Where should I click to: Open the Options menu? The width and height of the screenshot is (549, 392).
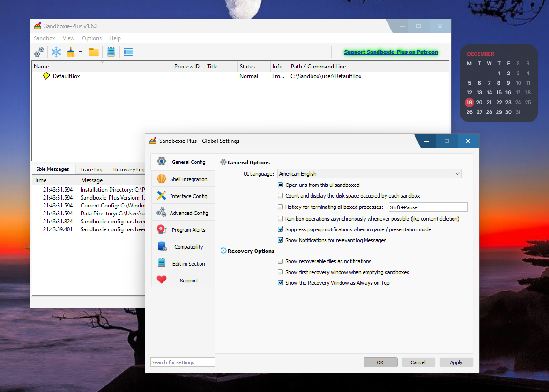92,38
